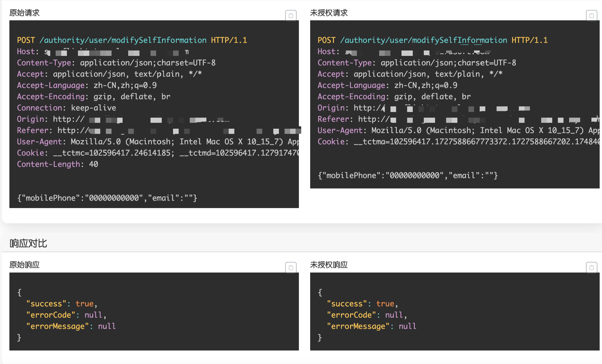602x364 pixels.
Task: Copy the 原始请求 code block
Action: click(291, 16)
